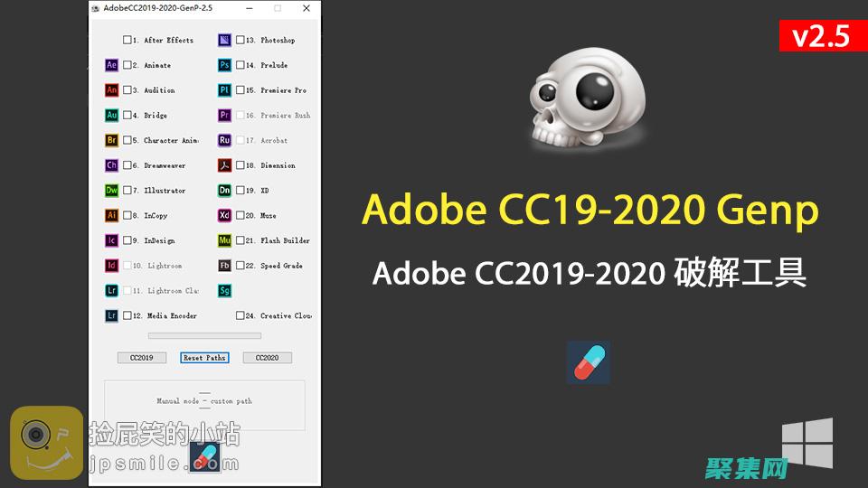Click the Xd icon
The width and height of the screenshot is (868, 488).
(x=224, y=216)
